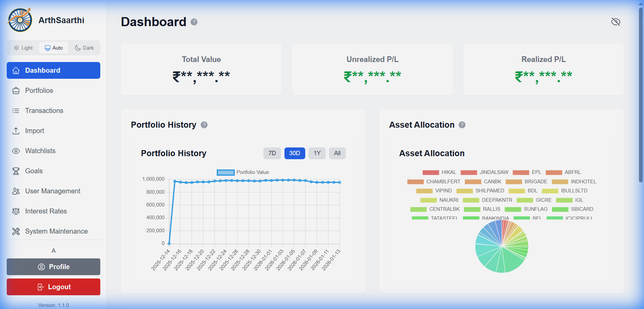Switch to the 1Y history view
This screenshot has height=309, width=644.
tap(317, 153)
